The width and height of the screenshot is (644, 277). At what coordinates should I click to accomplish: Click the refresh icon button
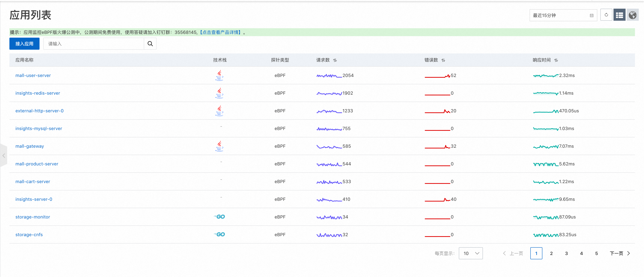click(606, 15)
